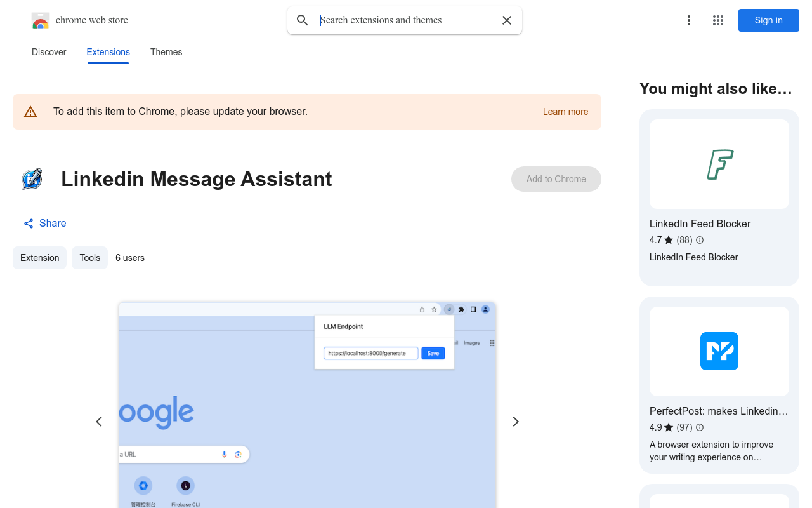
Task: Click the star icon next to 4.7 rating
Action: (x=669, y=240)
